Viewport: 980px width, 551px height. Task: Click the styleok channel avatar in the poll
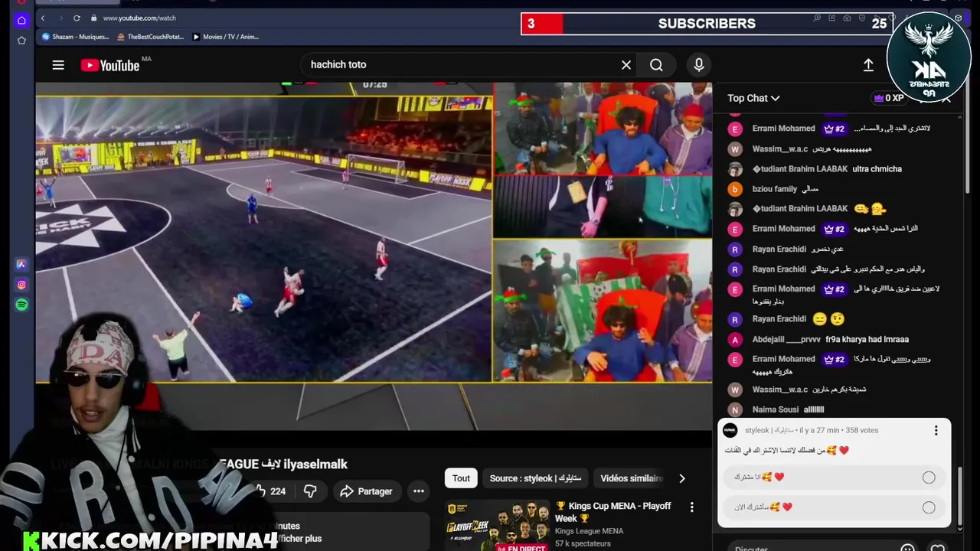click(730, 430)
